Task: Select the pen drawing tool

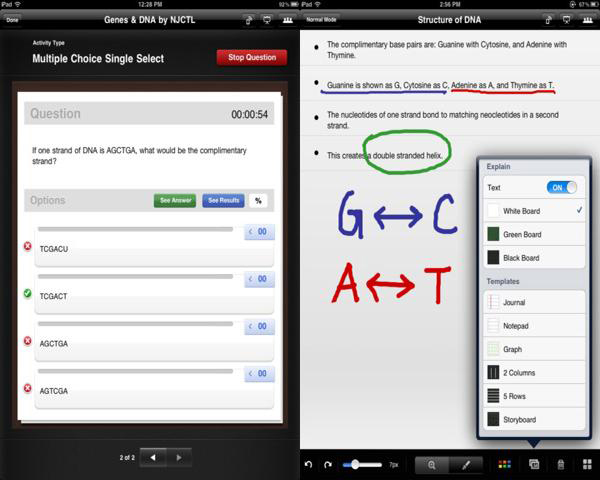Action: point(464,465)
